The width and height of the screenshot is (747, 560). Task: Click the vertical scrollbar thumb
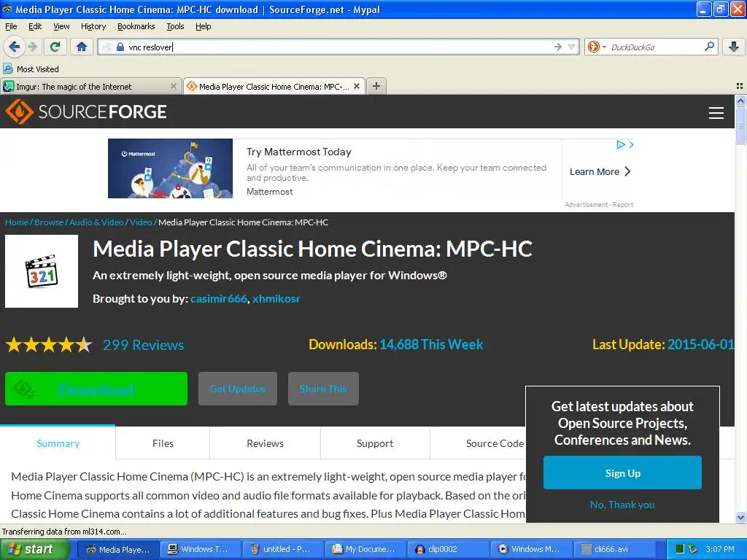click(x=740, y=125)
